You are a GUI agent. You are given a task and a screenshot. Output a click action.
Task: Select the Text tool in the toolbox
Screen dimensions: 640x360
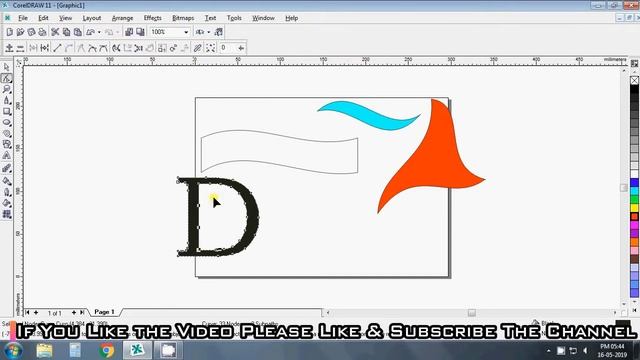[x=7, y=156]
